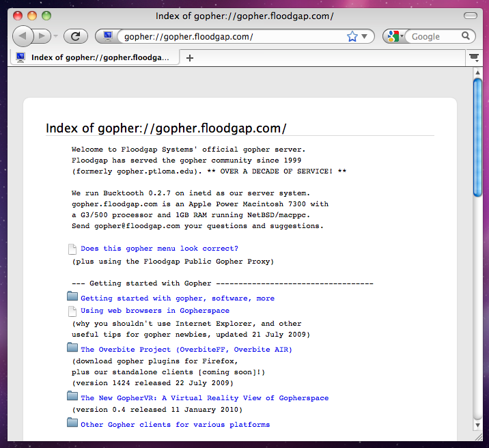
Task: Select the Index of gopher.floodgap.com tab
Action: click(96, 58)
